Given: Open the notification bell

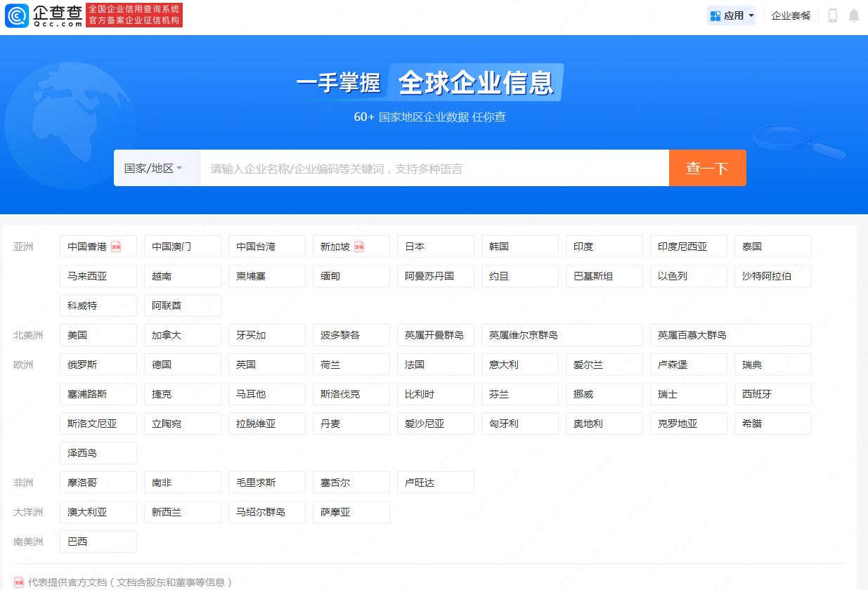Looking at the screenshot, I should pos(854,15).
